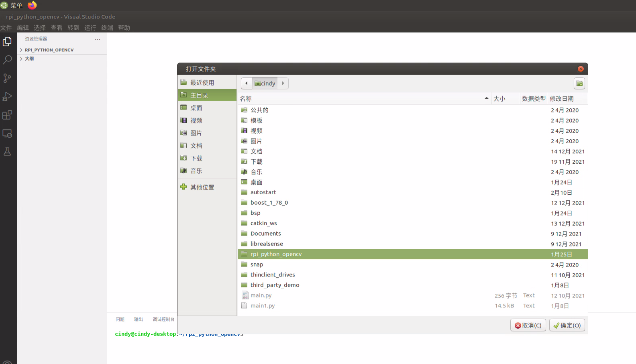Click the main.py file row

pyautogui.click(x=413, y=295)
